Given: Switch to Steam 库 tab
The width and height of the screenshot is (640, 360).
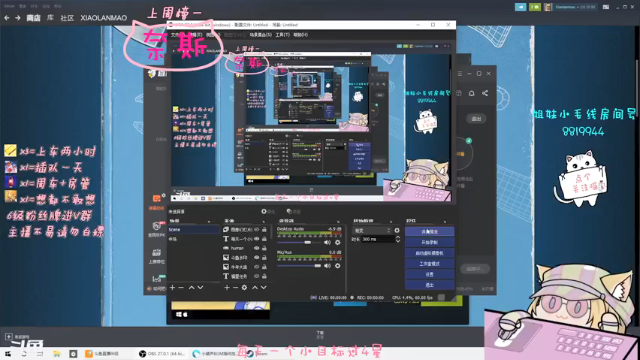Looking at the screenshot, I should tap(50, 18).
